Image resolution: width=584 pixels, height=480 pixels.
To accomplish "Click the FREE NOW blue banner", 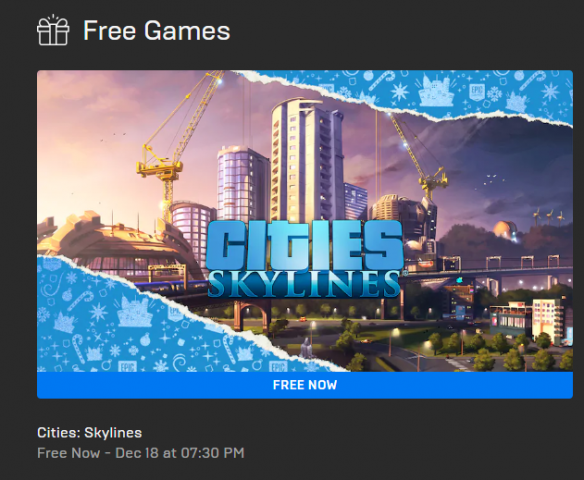I will pyautogui.click(x=305, y=385).
